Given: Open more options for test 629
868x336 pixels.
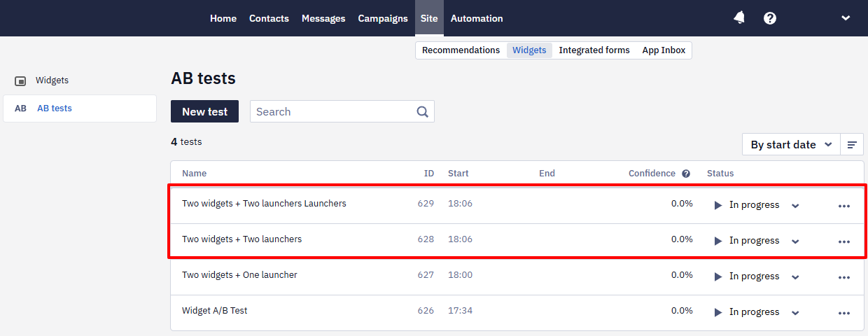Looking at the screenshot, I should coord(843,206).
